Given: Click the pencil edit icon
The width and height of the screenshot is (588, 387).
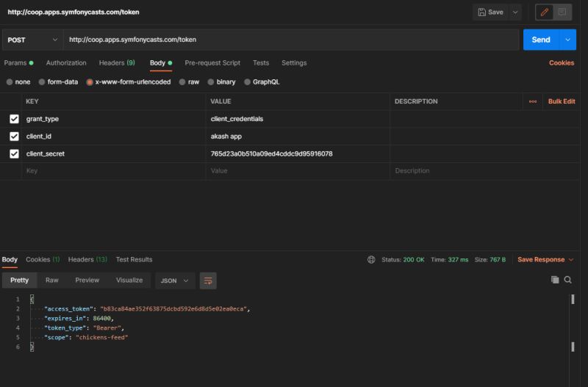Looking at the screenshot, I should click(x=545, y=12).
